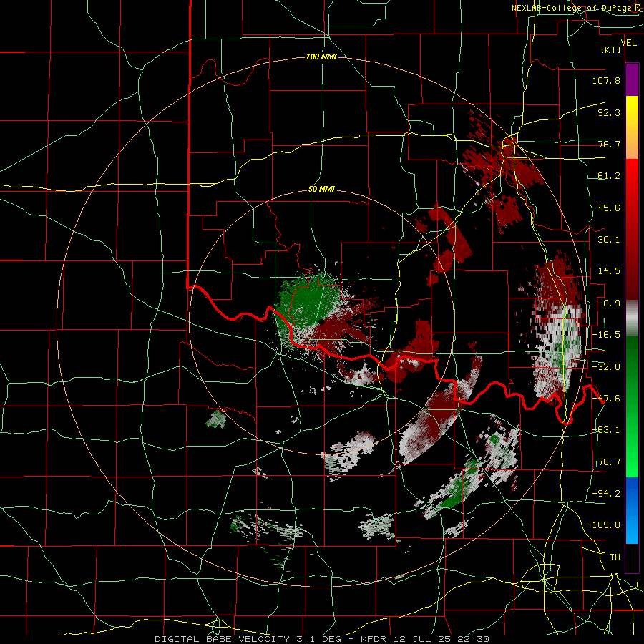Select the 76.7 legend value
The height and width of the screenshot is (644, 644).
609,144
